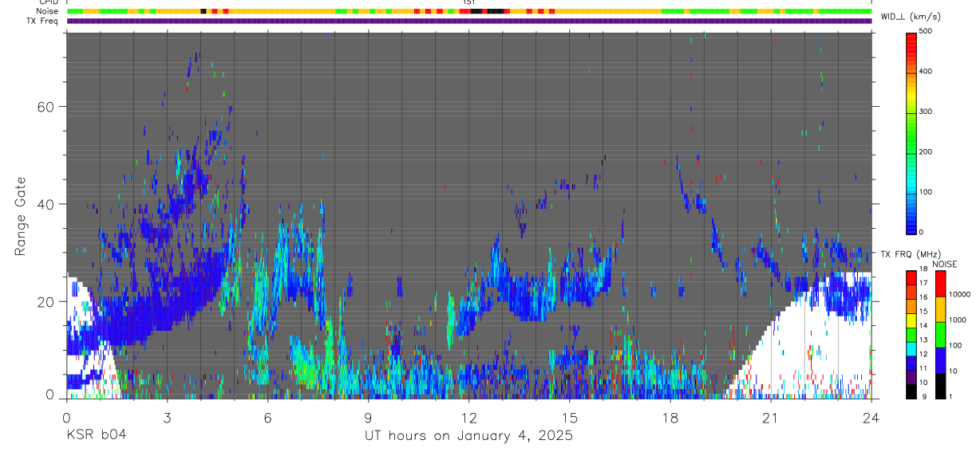Screen dimensions: 980x452
Task: Click the NOISE color legend bar
Action: [x=940, y=334]
